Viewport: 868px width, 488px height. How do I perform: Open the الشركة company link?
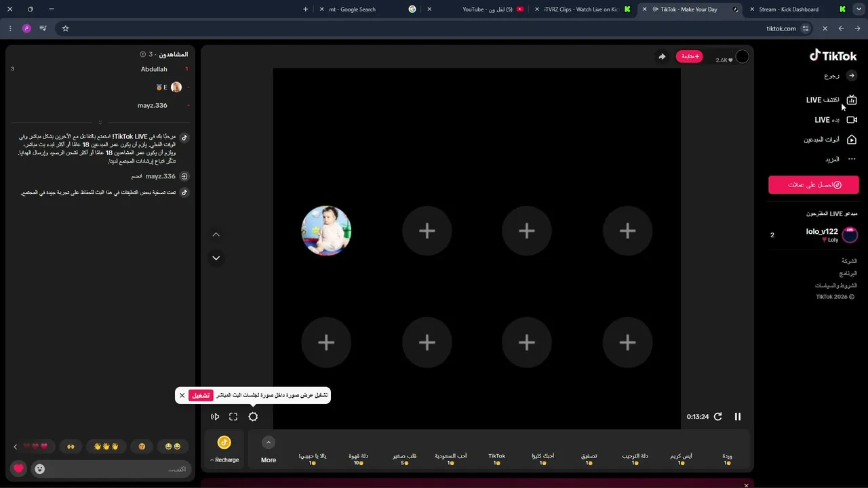(x=849, y=261)
